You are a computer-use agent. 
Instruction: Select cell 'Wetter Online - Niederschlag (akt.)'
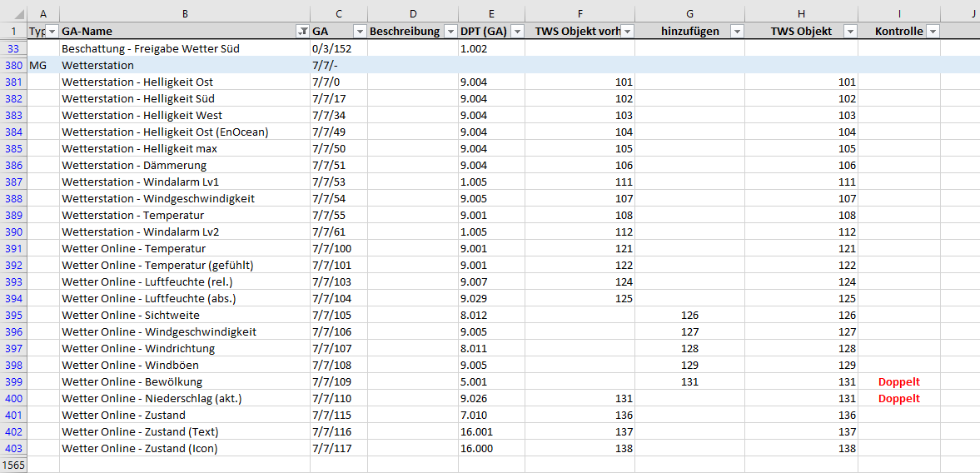pyautogui.click(x=185, y=398)
